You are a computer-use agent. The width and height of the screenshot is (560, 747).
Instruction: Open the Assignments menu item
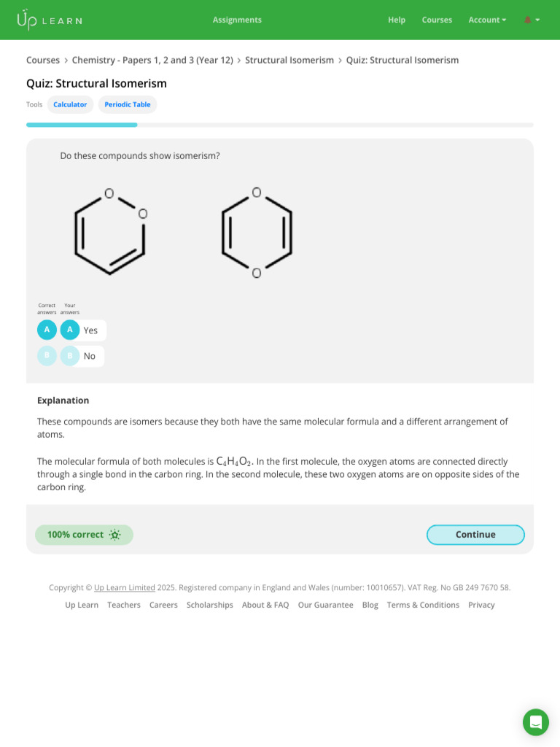point(237,20)
